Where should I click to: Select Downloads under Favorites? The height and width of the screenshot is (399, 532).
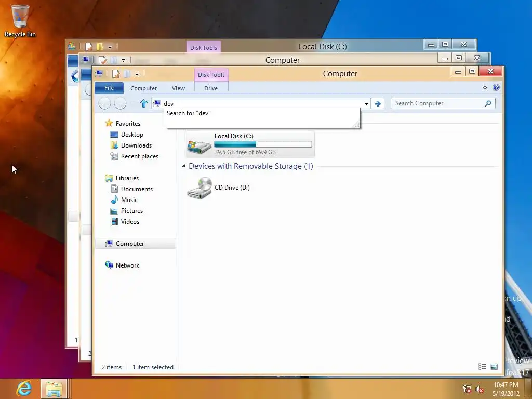(136, 145)
